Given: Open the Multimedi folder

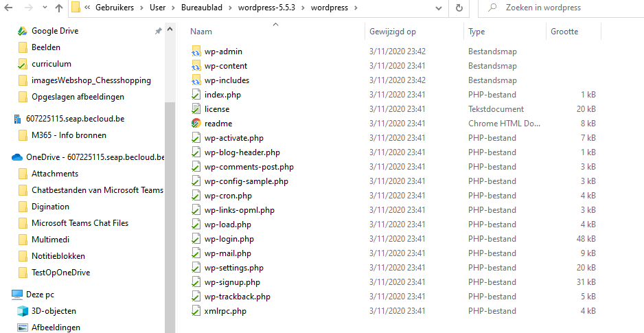Looking at the screenshot, I should [50, 240].
